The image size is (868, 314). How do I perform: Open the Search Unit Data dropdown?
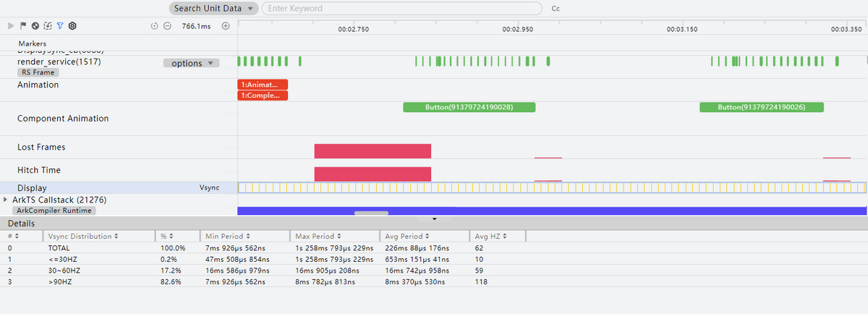[x=213, y=9]
